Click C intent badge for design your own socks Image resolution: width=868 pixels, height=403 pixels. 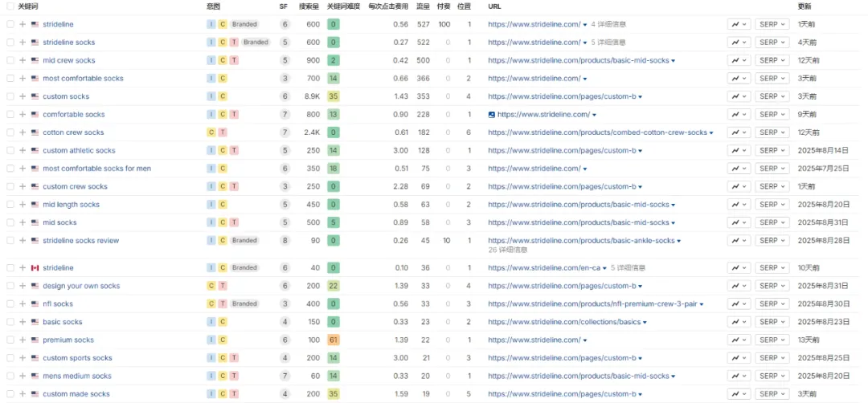211,286
